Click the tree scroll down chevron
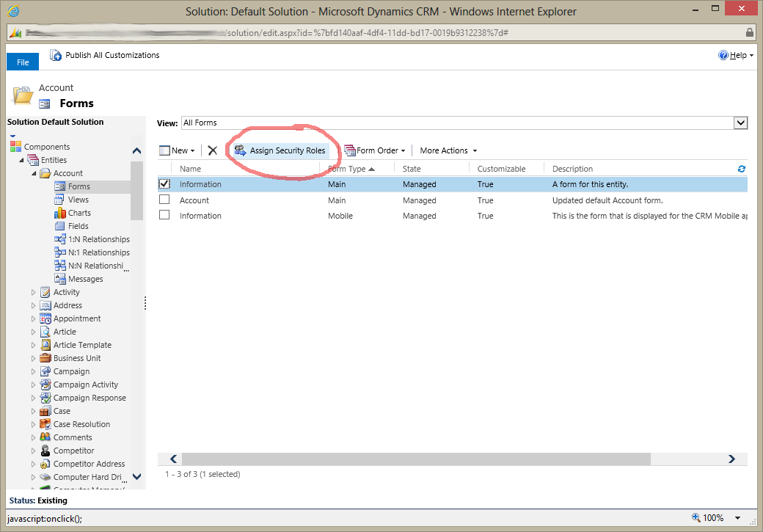 tap(136, 476)
